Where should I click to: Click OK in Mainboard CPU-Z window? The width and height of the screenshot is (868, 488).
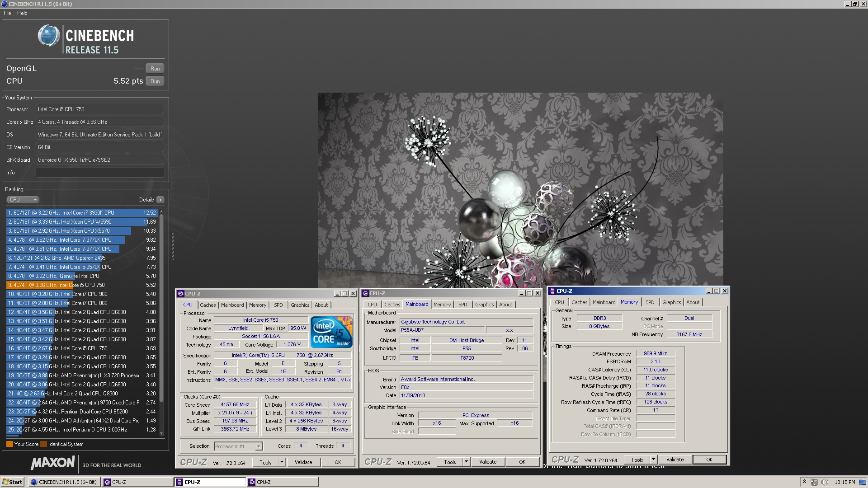522,462
